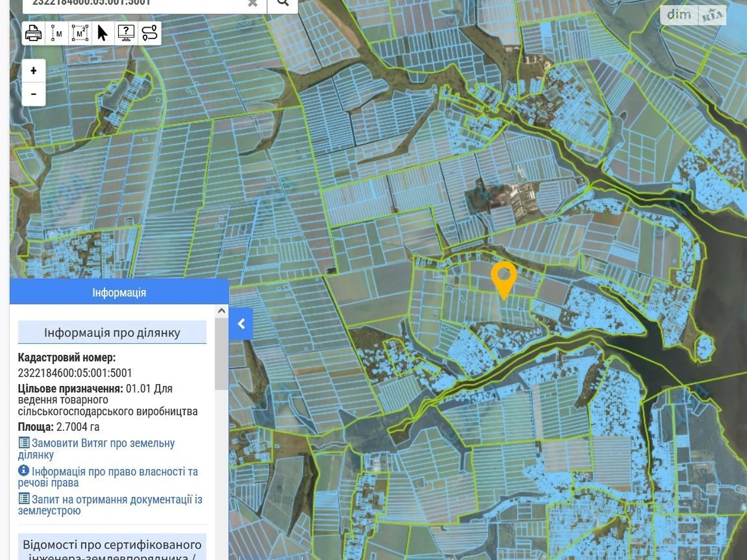
Task: Activate the arrow pointer selection tool
Action: 103,33
